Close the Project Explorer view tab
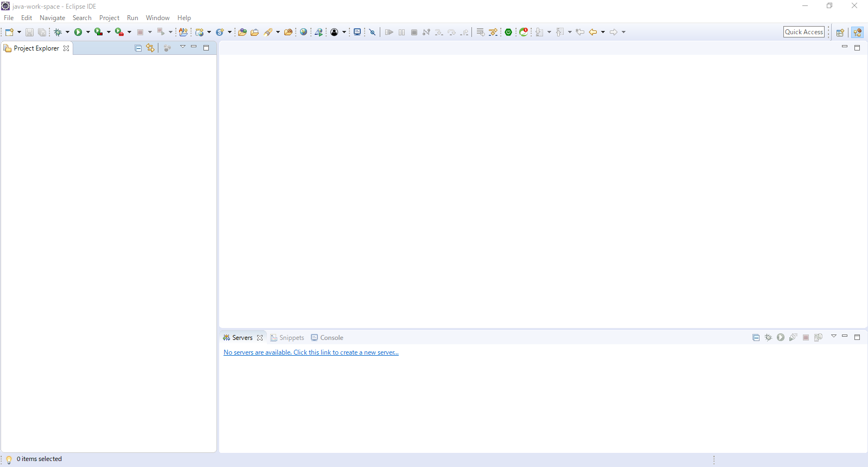This screenshot has width=868, height=467. 66,48
